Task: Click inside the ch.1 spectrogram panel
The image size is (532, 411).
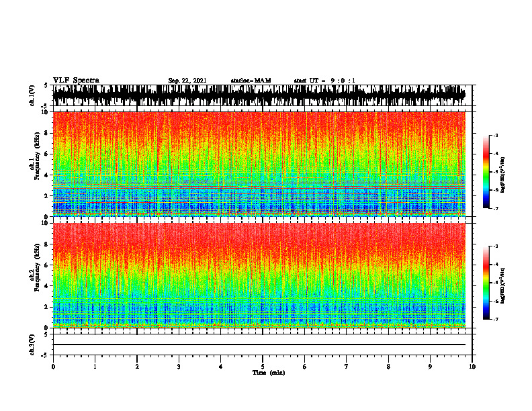Action: coord(259,164)
